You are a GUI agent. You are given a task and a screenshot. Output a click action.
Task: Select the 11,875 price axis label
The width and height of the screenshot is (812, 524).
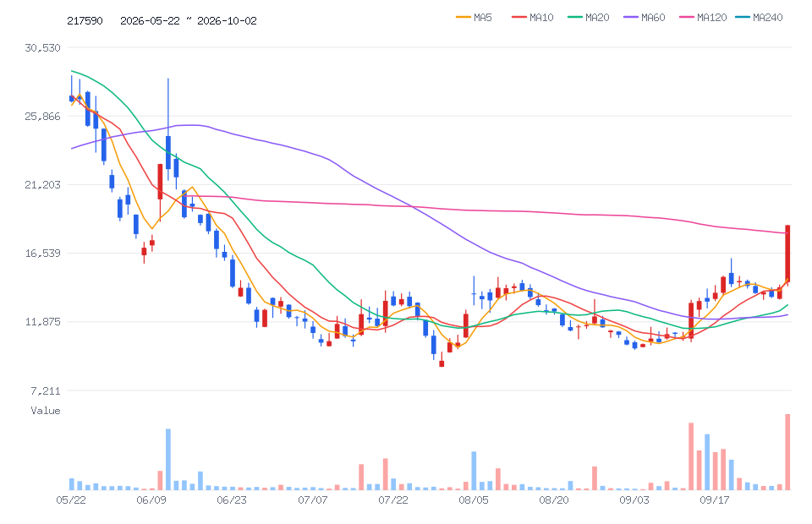[x=42, y=322]
